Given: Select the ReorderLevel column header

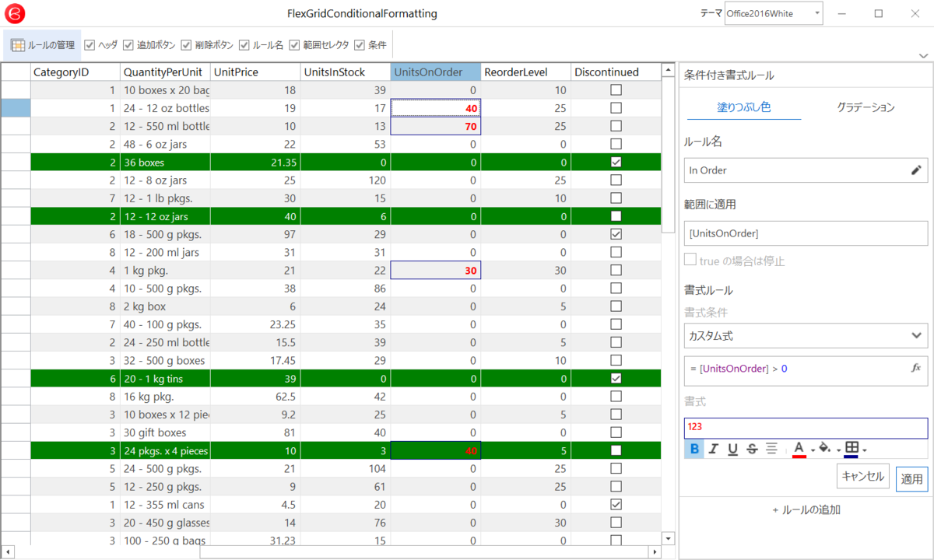Looking at the screenshot, I should pyautogui.click(x=526, y=72).
